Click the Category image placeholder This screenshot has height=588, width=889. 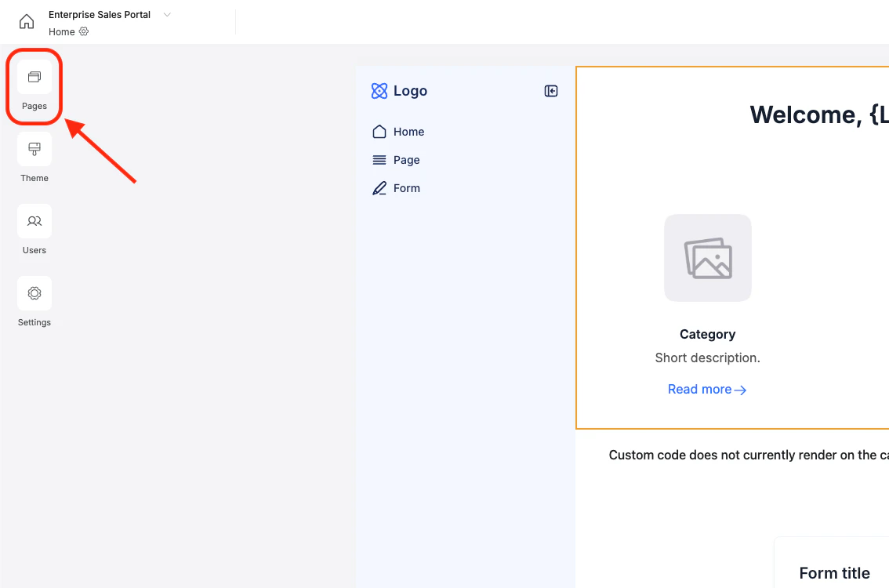click(x=708, y=258)
